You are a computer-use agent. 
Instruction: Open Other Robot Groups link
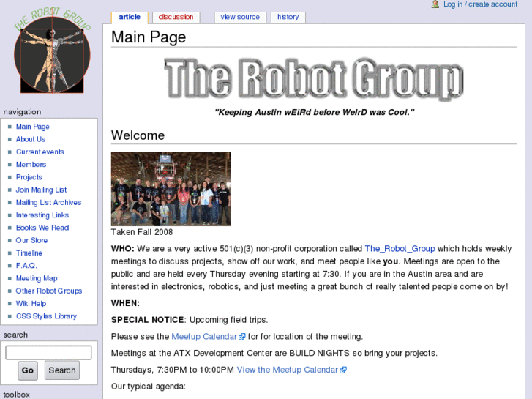49,291
